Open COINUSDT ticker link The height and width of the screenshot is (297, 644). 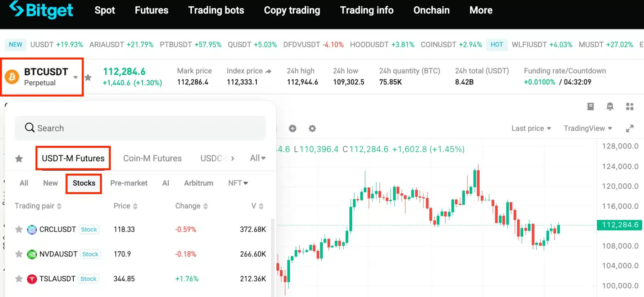point(451,45)
